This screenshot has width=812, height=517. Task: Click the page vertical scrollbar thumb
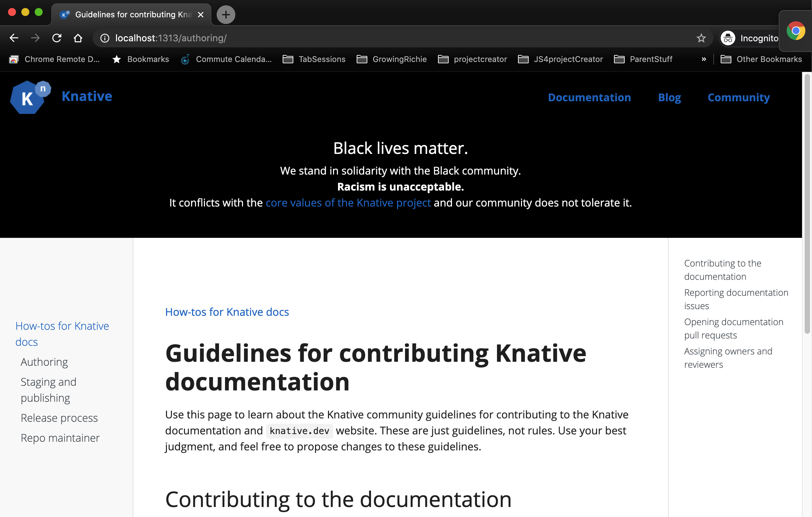807,204
